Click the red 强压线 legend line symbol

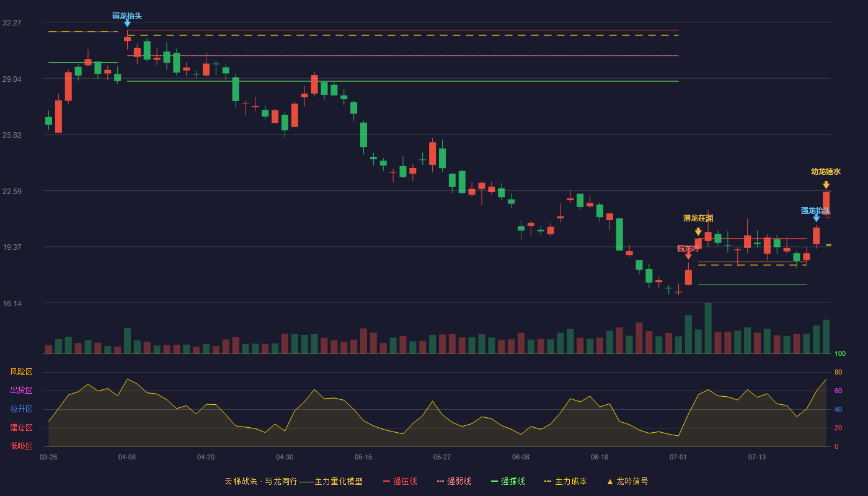(x=386, y=482)
